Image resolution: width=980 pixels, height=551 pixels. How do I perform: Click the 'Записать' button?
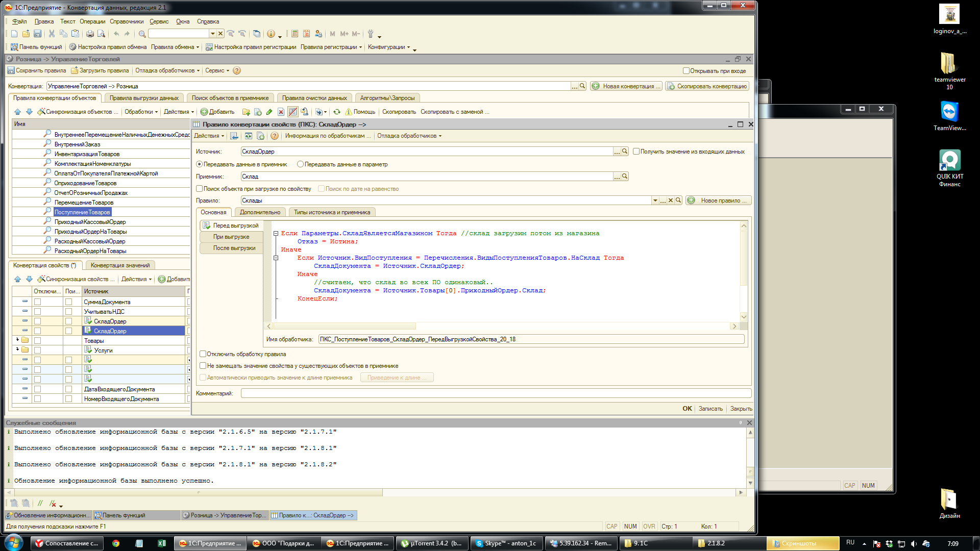[x=710, y=409]
